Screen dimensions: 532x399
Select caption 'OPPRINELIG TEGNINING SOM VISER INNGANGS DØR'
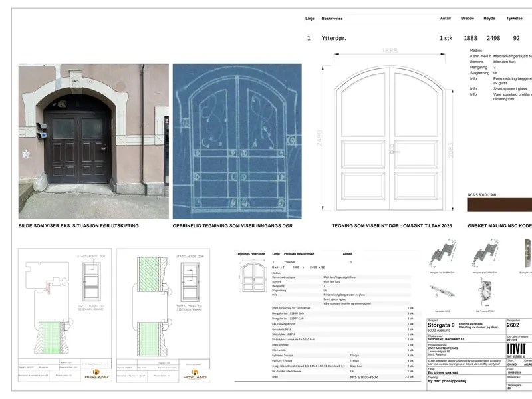232,225
